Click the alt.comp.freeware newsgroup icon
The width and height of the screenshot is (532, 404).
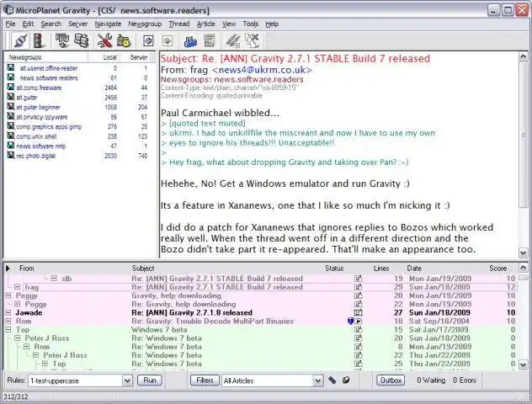pyautogui.click(x=11, y=88)
